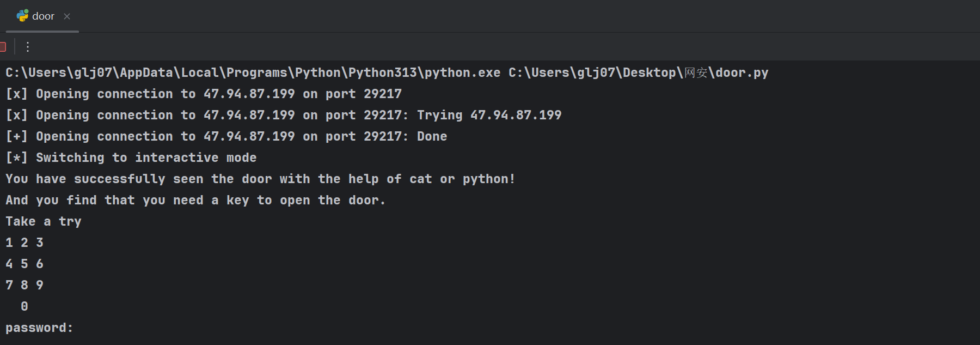
Task: Click the word "Done" in the connection line
Action: click(432, 136)
